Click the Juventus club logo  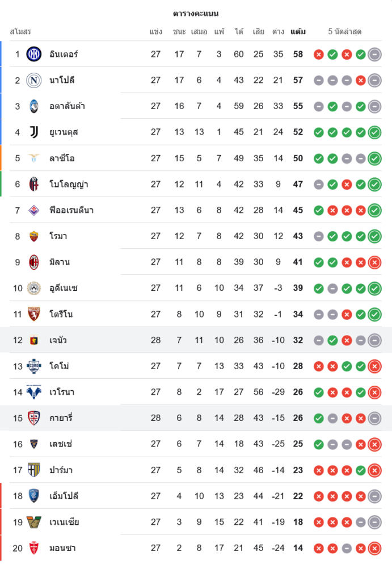click(x=34, y=132)
